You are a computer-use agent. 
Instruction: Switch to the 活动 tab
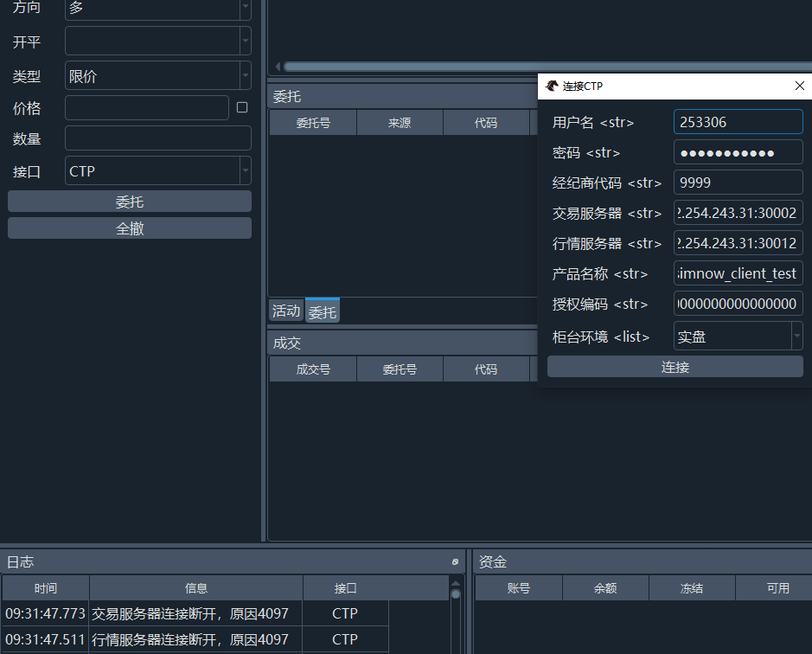coord(286,311)
